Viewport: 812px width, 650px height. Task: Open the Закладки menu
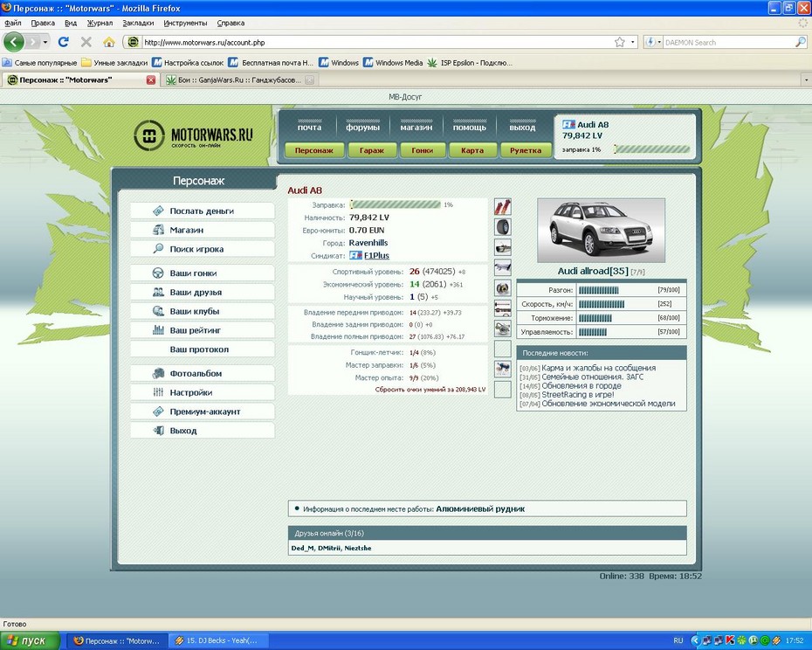138,23
